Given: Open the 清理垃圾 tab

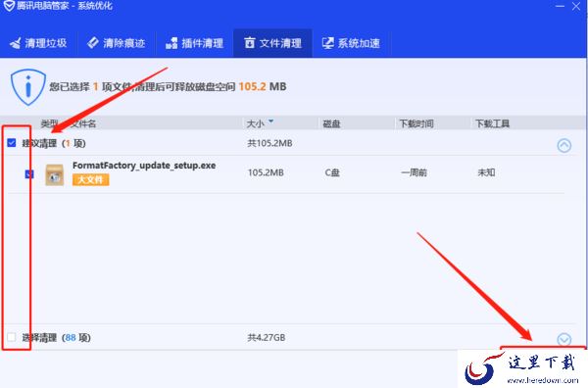Looking at the screenshot, I should pyautogui.click(x=38, y=43).
